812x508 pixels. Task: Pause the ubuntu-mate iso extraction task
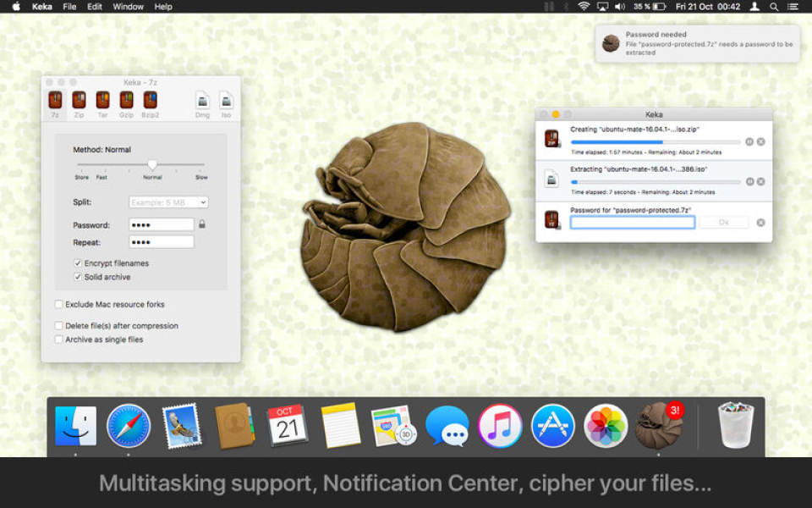click(749, 181)
